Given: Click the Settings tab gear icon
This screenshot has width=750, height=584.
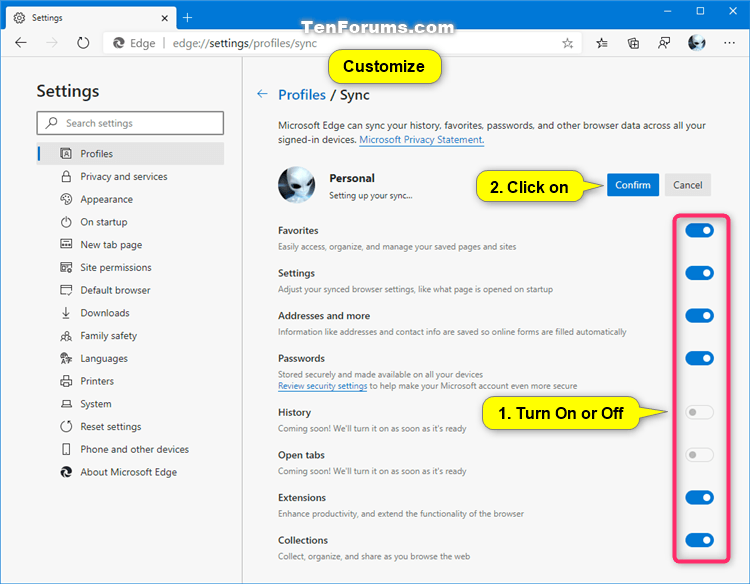Looking at the screenshot, I should coord(19,18).
